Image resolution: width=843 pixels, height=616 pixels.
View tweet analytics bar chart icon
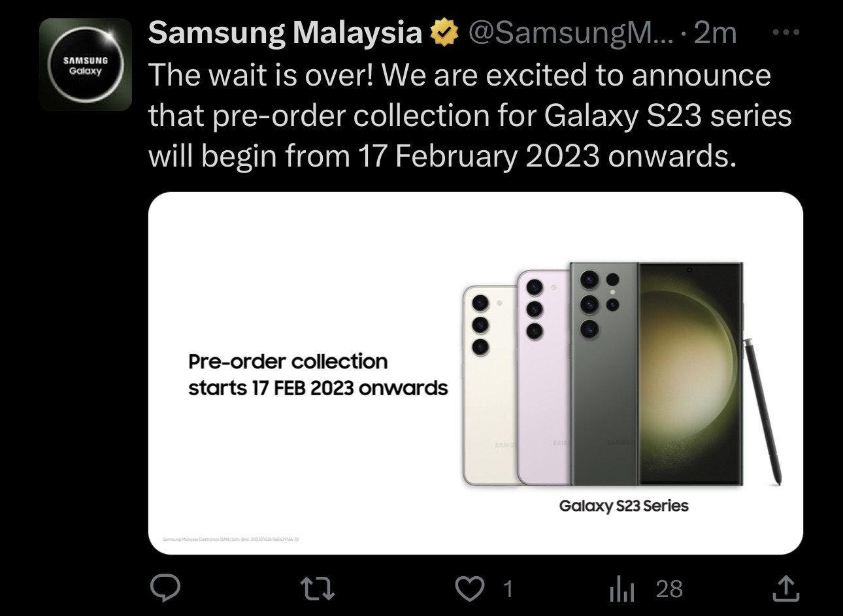click(621, 589)
